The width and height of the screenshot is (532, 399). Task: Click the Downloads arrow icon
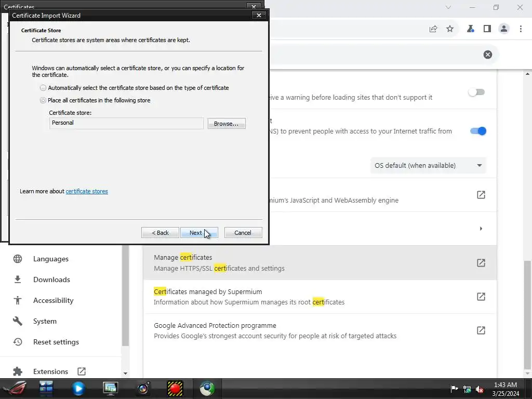(x=18, y=280)
